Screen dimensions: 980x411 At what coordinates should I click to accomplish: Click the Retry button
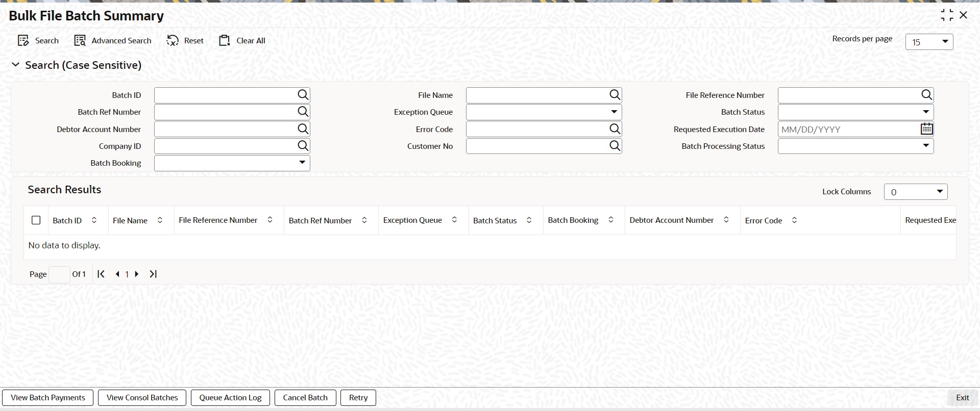(358, 398)
